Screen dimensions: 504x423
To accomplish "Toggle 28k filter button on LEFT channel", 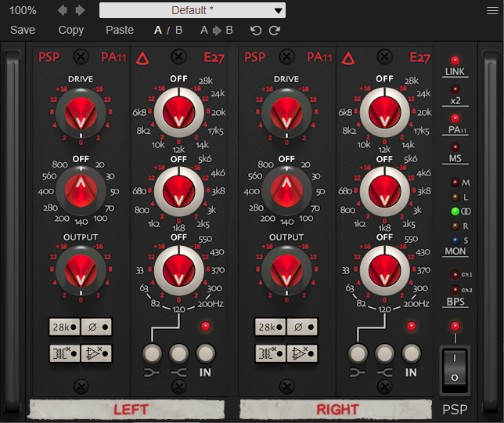I will pyautogui.click(x=64, y=327).
